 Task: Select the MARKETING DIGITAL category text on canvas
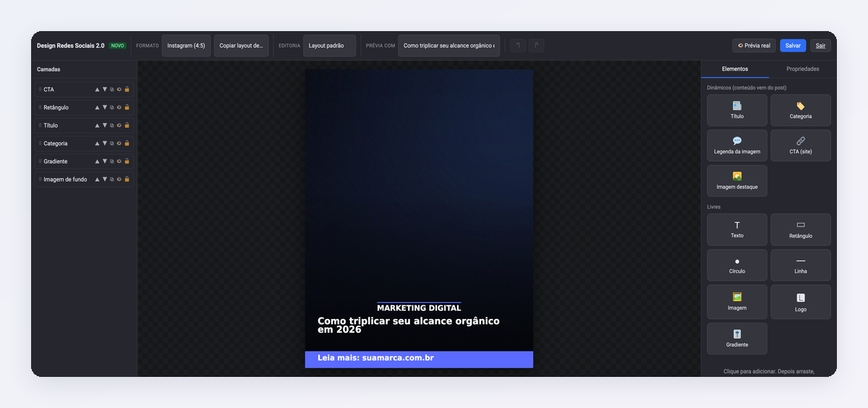pyautogui.click(x=419, y=307)
